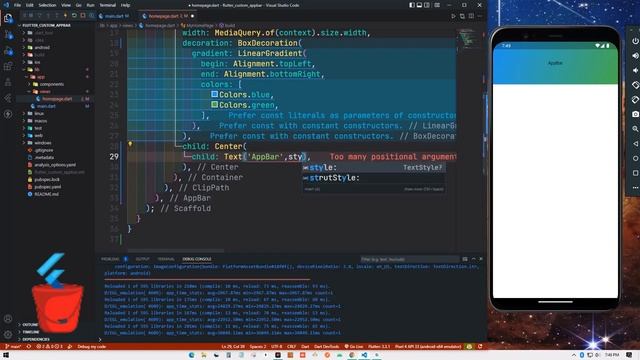Click emulator zoom magnifier icon
The image size is (640, 360).
635,129
